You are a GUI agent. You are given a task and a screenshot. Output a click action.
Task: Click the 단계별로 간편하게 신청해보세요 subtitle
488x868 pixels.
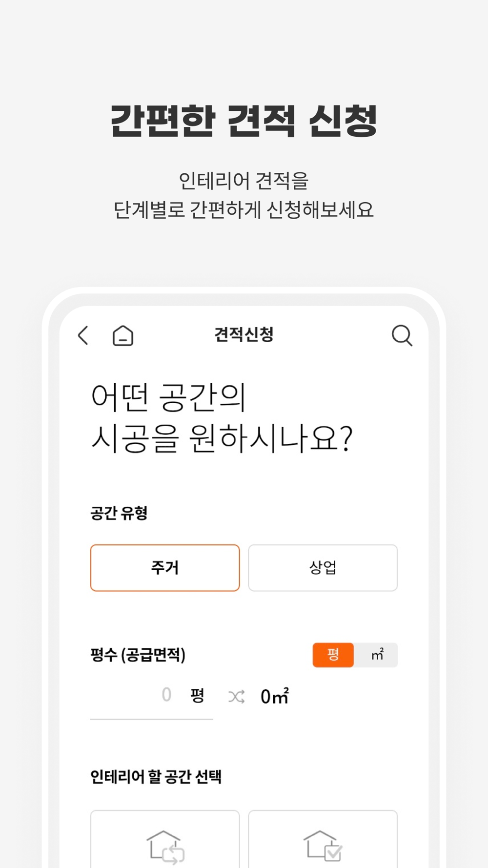(x=244, y=210)
